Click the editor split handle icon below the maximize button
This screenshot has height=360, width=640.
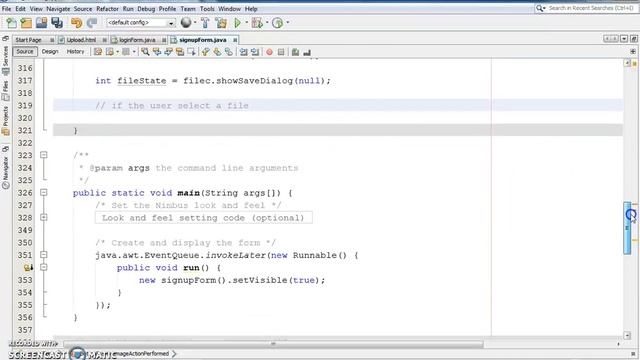point(633,52)
